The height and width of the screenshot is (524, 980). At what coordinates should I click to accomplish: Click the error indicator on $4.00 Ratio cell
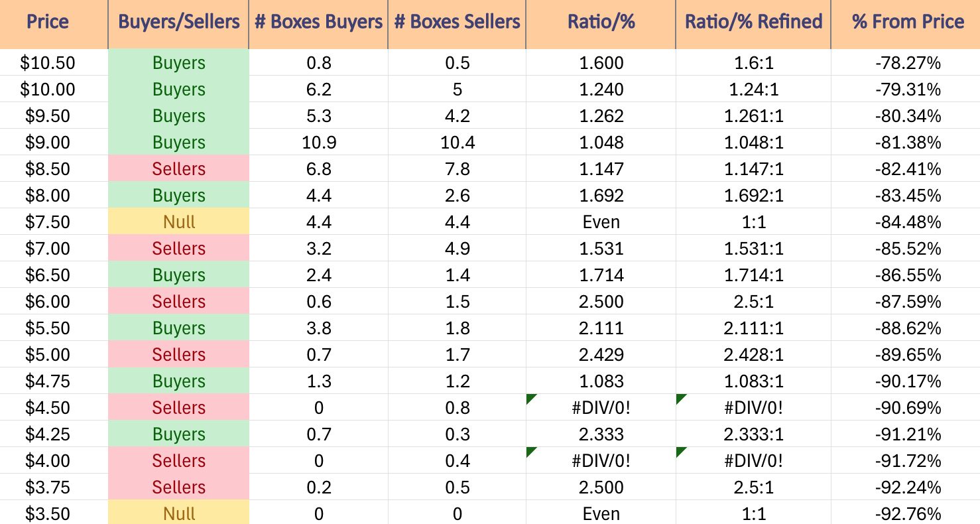(x=530, y=451)
